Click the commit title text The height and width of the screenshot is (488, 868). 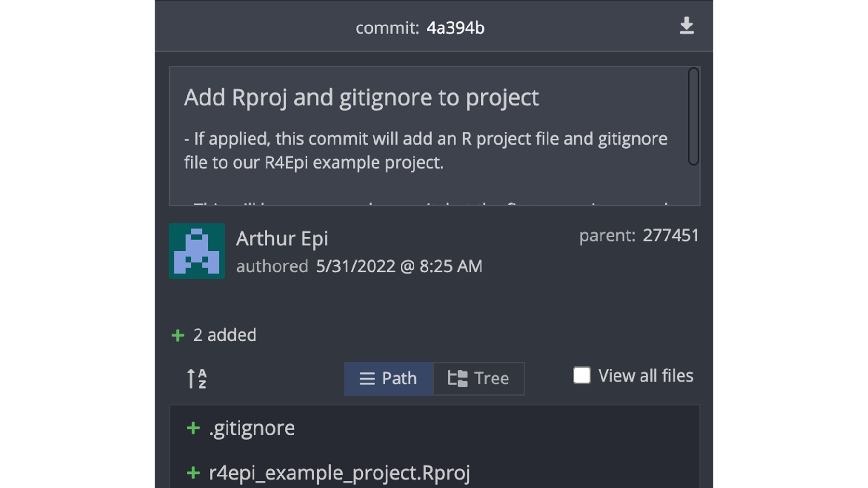click(361, 97)
